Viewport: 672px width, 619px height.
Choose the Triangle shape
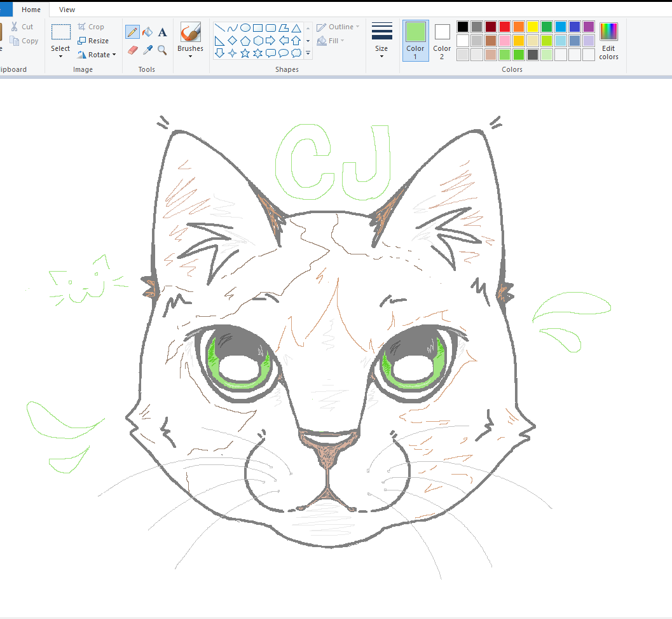click(x=296, y=28)
